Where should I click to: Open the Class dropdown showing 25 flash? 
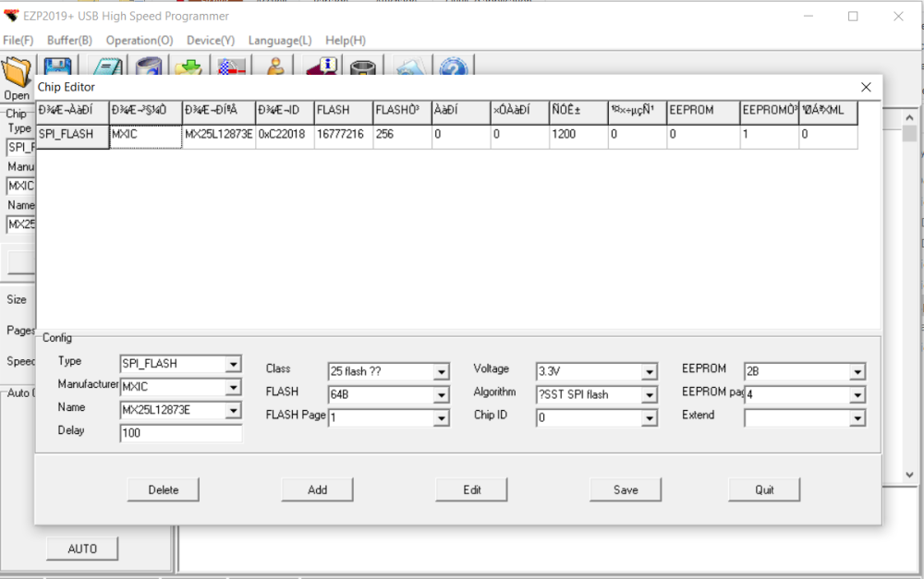(x=442, y=372)
